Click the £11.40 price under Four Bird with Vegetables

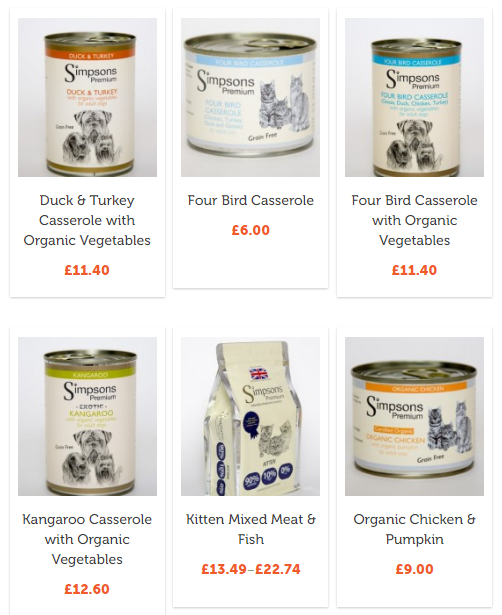(414, 270)
